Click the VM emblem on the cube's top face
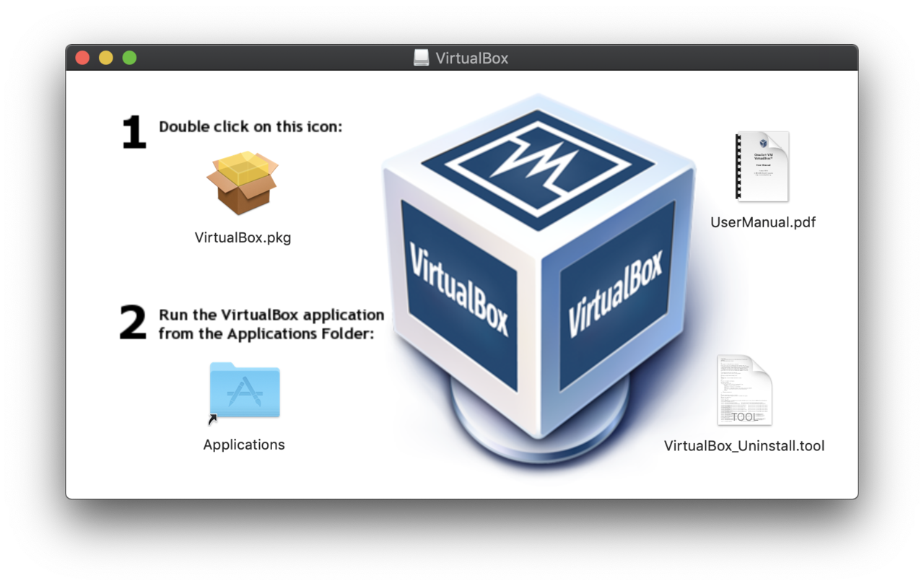Viewport: 924px width, 586px height. [538, 160]
